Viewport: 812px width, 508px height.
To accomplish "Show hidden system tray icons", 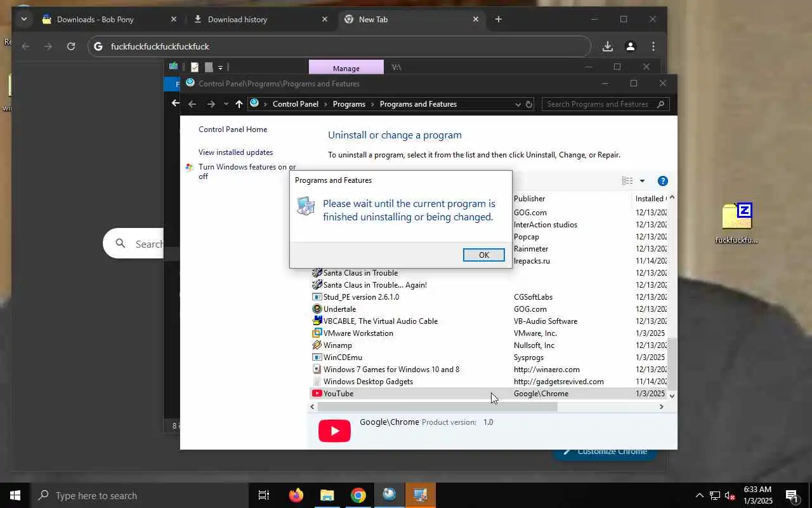I will [699, 495].
